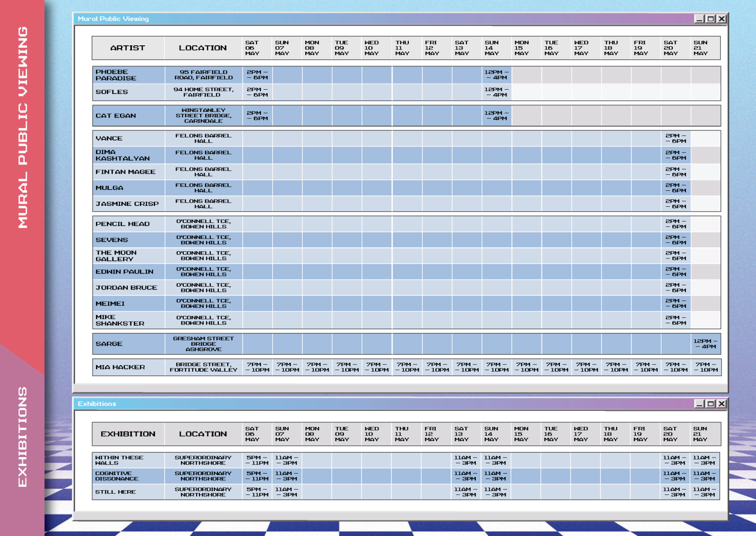756x536 pixels.
Task: Click Cognitive Dissonance 11AM–3PM Sunday 07 slot
Action: (287, 476)
